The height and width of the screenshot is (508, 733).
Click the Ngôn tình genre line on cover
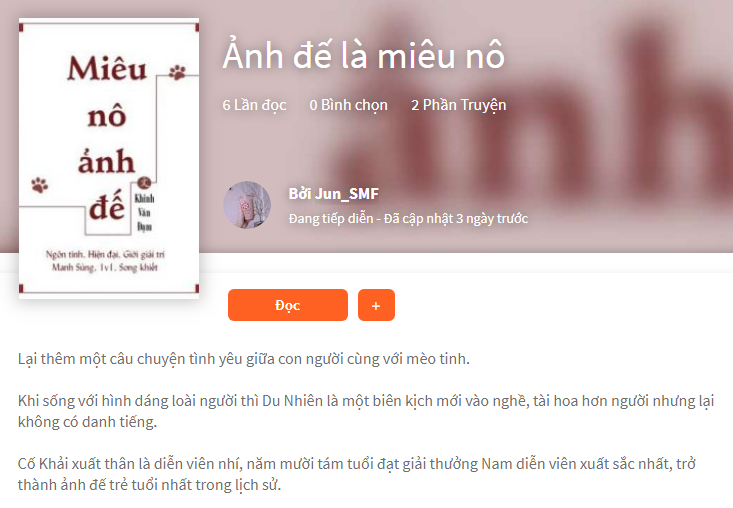[105, 254]
